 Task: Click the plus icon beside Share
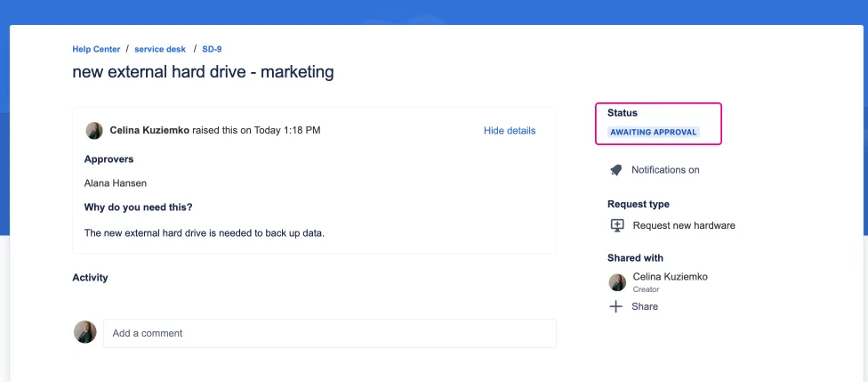(616, 306)
